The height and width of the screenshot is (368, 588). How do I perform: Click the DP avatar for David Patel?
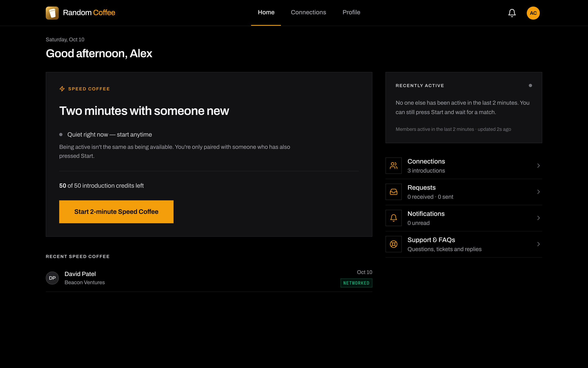[52, 278]
